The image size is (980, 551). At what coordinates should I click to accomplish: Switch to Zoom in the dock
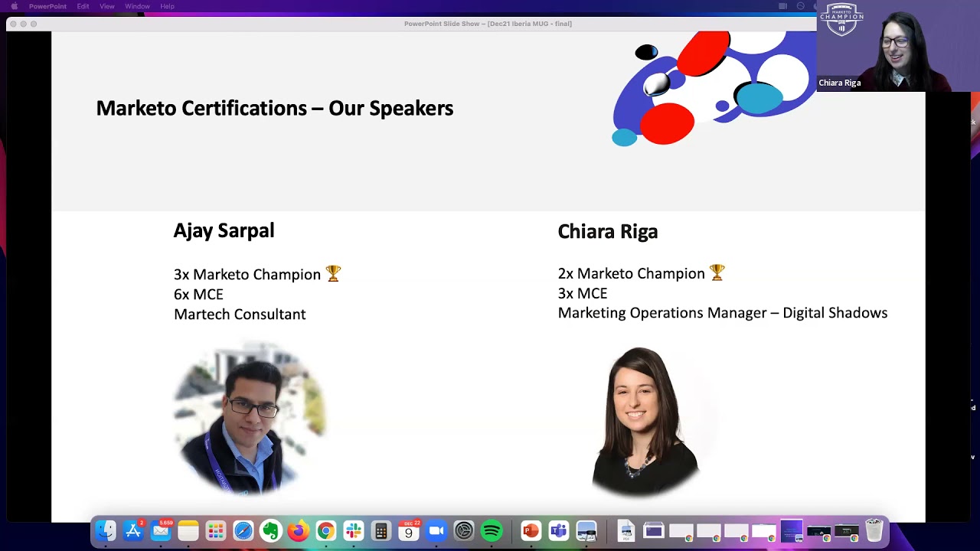tap(436, 530)
